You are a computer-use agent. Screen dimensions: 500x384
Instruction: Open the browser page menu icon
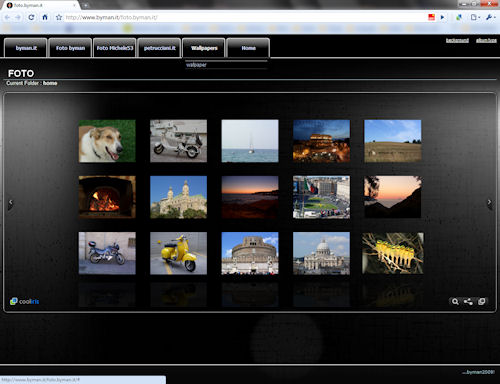click(475, 17)
